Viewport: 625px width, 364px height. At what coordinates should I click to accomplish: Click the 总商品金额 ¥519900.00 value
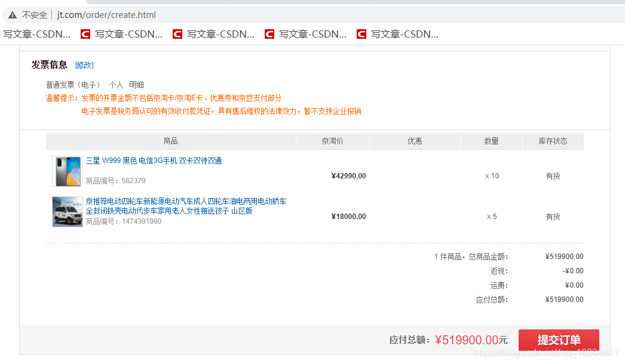pyautogui.click(x=564, y=257)
